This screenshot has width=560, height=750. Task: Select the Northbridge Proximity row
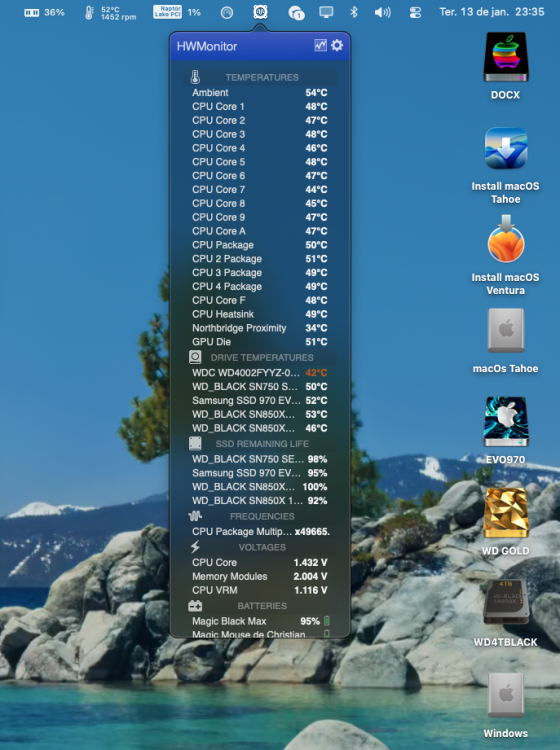(x=260, y=328)
